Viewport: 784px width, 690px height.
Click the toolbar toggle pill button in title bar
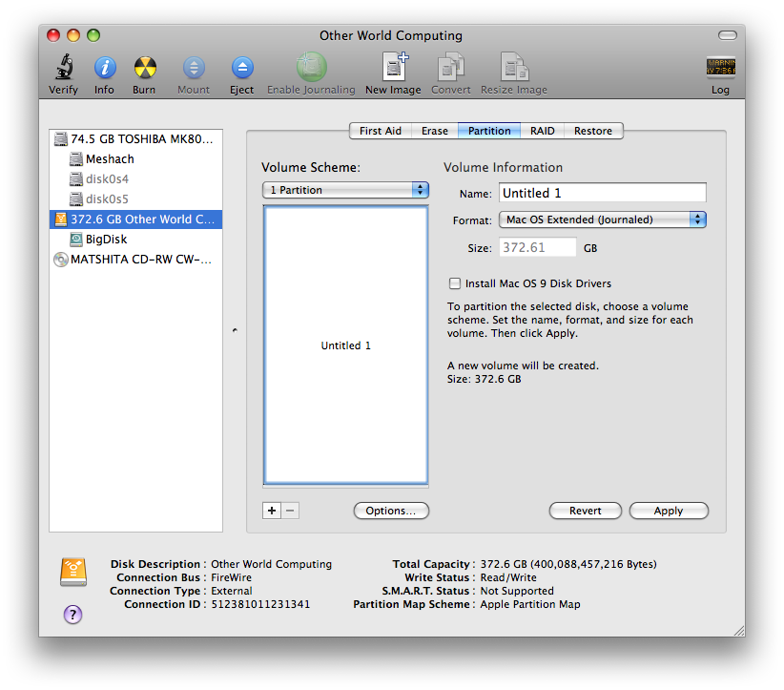point(728,35)
